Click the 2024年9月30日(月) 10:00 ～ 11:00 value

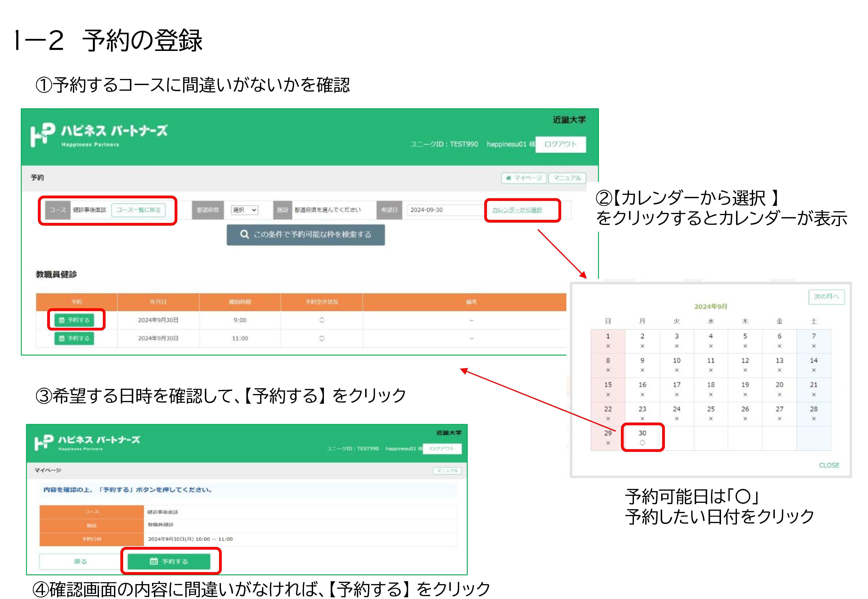pyautogui.click(x=190, y=539)
